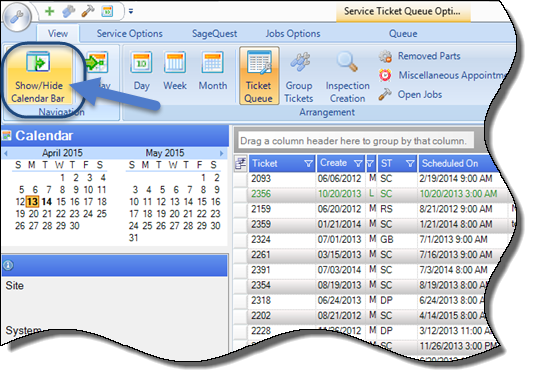Click the GB status cell
Screen dimensions: 533x378
(386, 239)
